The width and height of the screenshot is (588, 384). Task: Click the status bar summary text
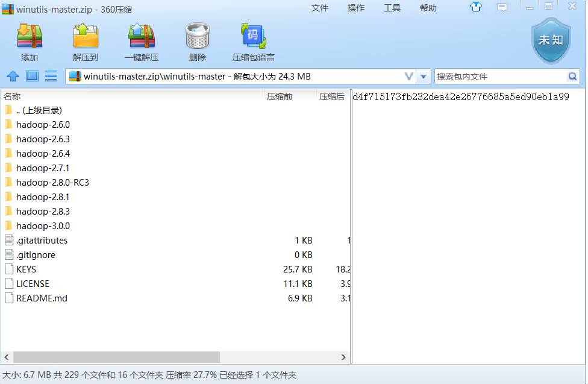pos(149,375)
